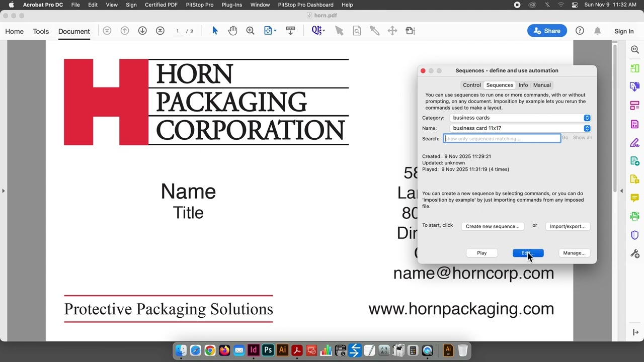Open pink Organize Pages tool icon
The height and width of the screenshot is (362, 644).
tap(635, 106)
